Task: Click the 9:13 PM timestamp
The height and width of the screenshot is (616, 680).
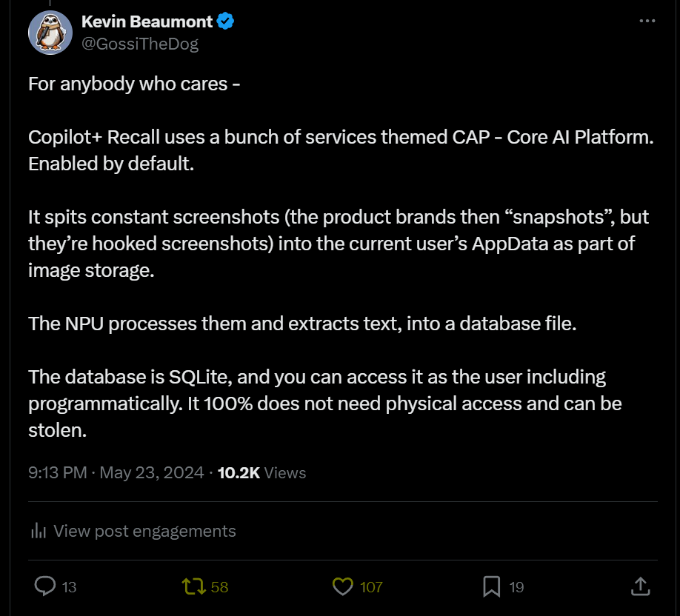Action: click(x=58, y=472)
